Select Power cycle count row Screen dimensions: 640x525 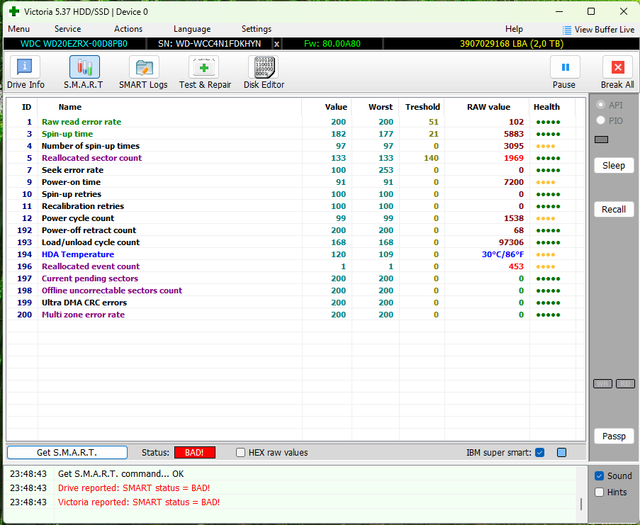click(x=296, y=218)
